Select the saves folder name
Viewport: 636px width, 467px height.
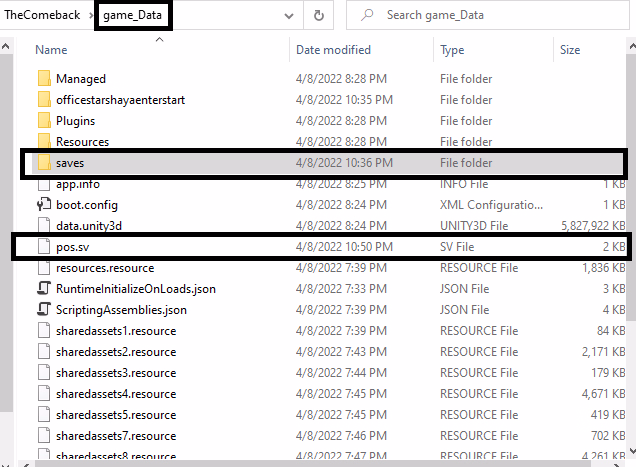(x=70, y=163)
